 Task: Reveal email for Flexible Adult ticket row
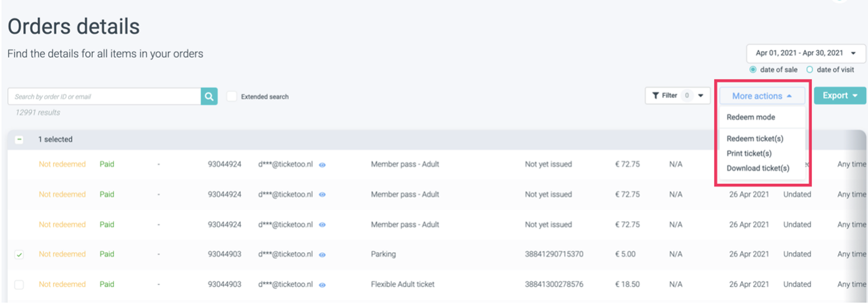tap(322, 285)
